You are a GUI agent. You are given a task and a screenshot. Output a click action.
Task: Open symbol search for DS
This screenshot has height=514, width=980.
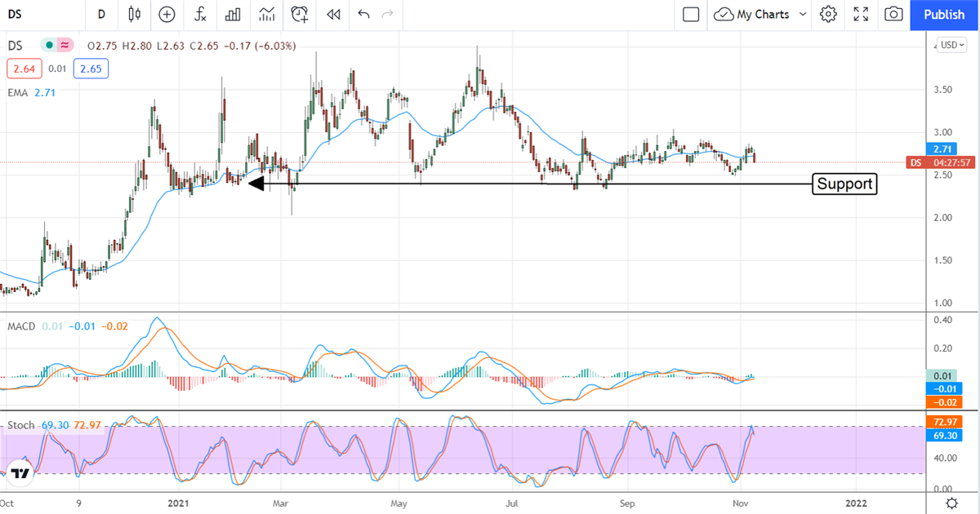pos(16,14)
